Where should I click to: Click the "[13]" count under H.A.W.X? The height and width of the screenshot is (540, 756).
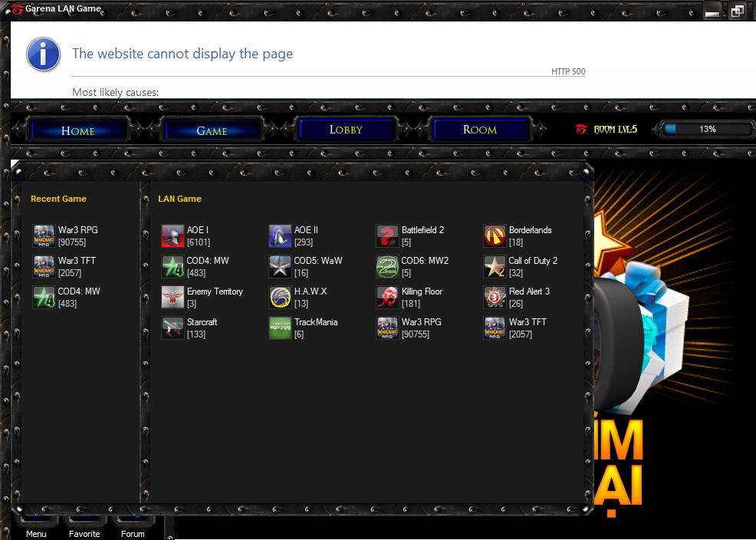pos(301,304)
